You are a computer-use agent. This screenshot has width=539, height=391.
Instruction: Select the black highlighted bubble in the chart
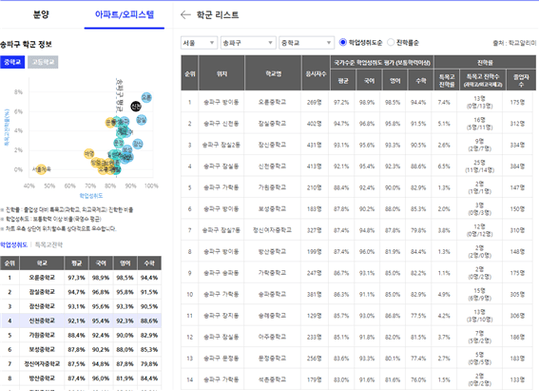pos(136,106)
